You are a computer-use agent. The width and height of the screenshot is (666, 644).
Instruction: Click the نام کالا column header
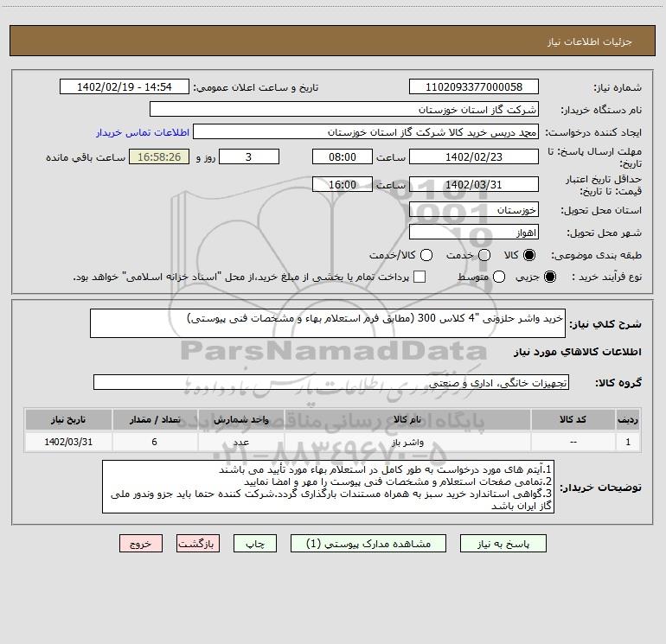coord(407,419)
